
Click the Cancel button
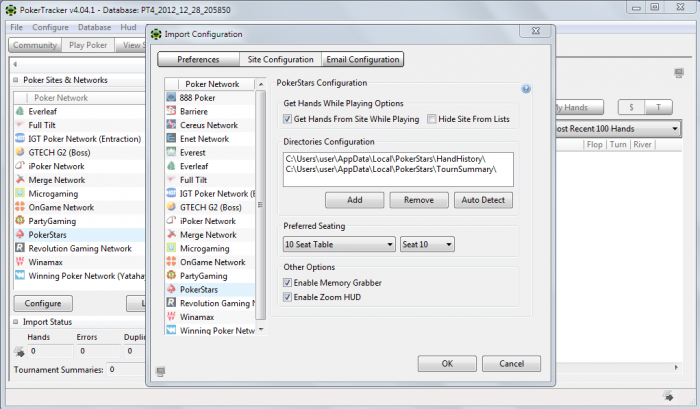coord(512,363)
